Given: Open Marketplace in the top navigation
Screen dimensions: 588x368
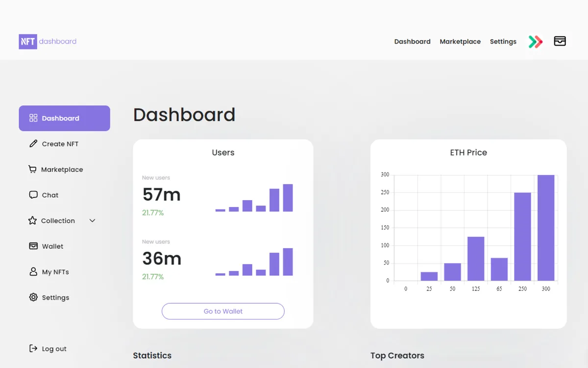Looking at the screenshot, I should (460, 42).
